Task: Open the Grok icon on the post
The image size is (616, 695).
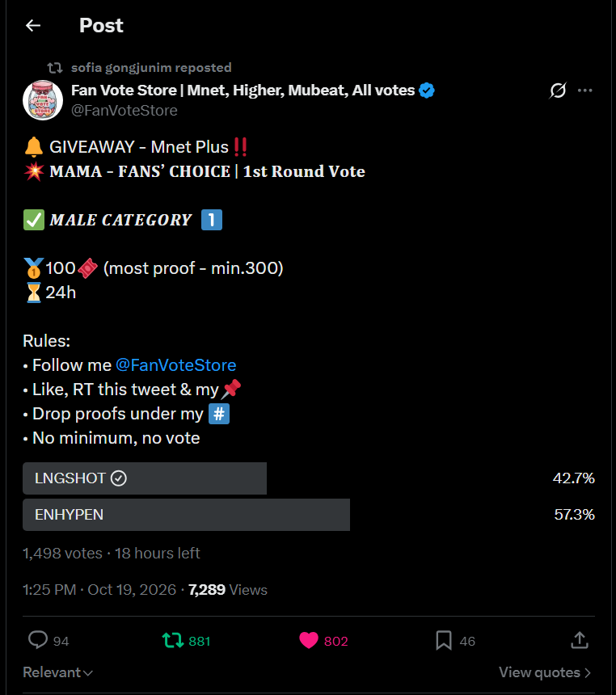Action: tap(558, 91)
